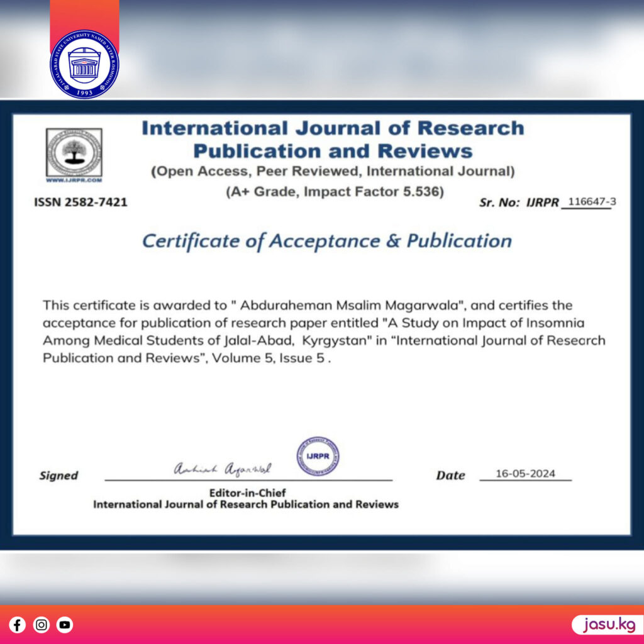Click the Facebook icon
Image resolution: width=644 pixels, height=644 pixels.
(17, 625)
